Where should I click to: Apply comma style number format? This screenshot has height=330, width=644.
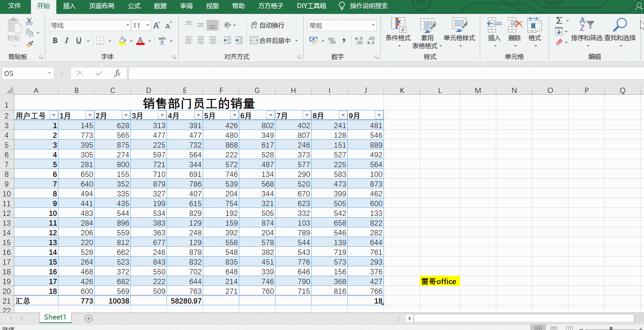[344, 41]
